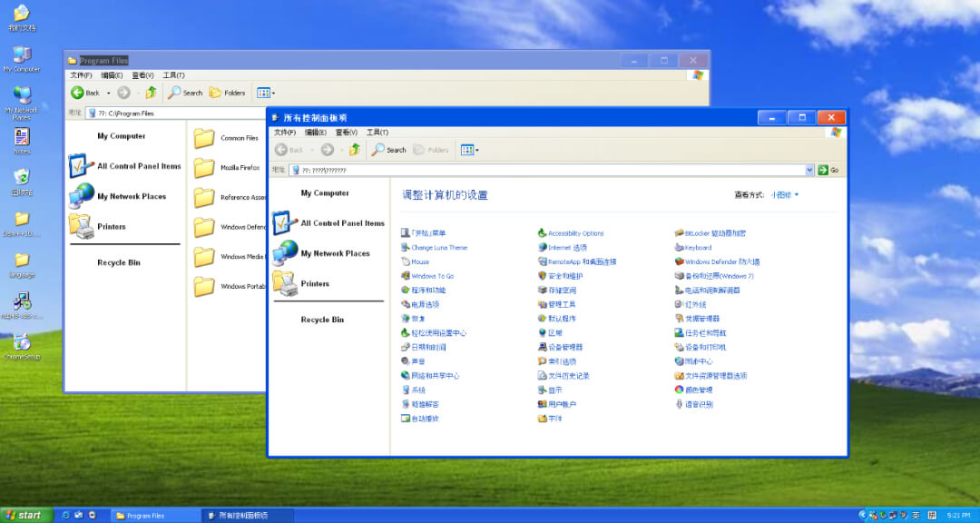Open the Keyboard settings item
This screenshot has width=980, height=523.
pyautogui.click(x=698, y=248)
